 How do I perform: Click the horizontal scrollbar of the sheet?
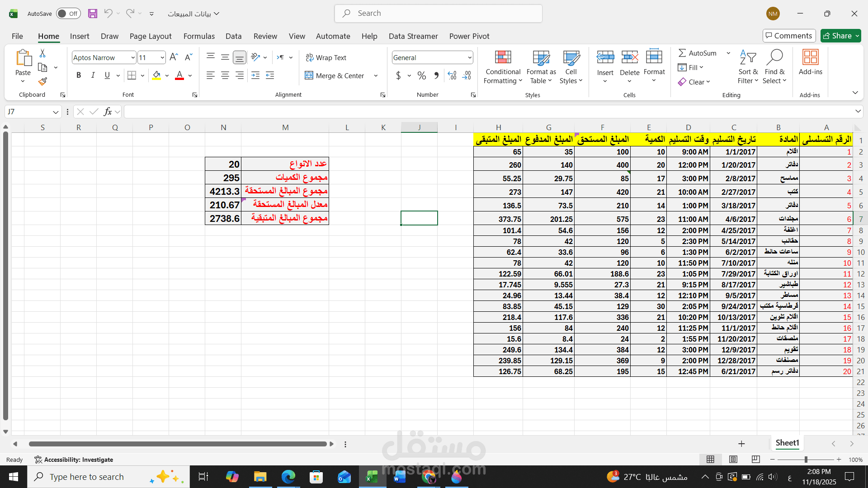178,444
